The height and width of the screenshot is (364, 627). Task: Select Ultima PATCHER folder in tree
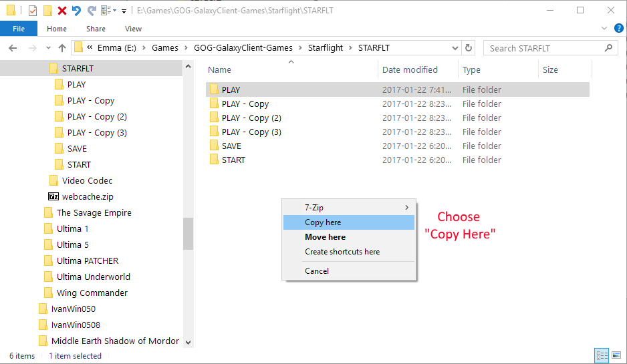click(88, 260)
